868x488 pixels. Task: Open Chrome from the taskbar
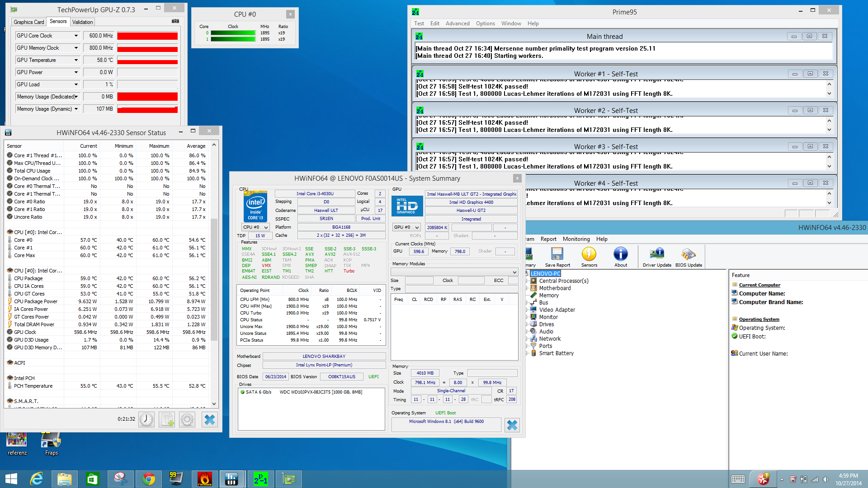point(149,479)
